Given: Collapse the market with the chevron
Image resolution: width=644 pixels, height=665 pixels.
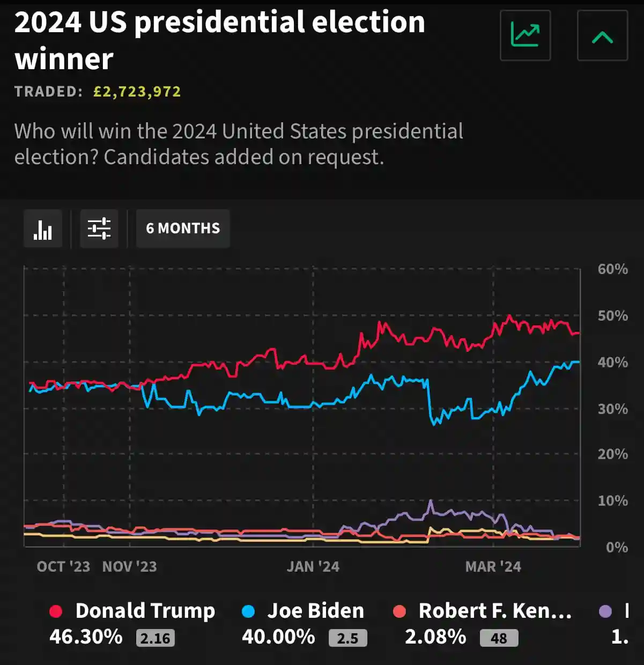Looking at the screenshot, I should point(602,35).
